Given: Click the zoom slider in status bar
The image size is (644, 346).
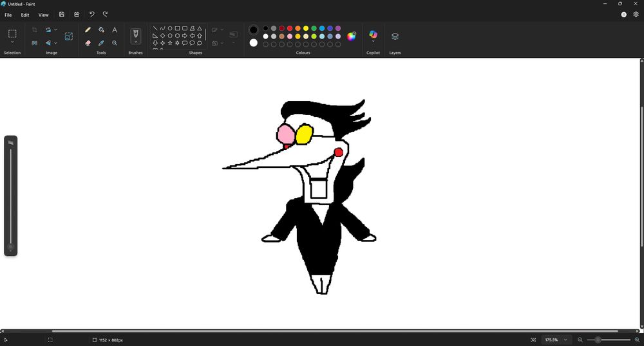Looking at the screenshot, I should [x=609, y=340].
